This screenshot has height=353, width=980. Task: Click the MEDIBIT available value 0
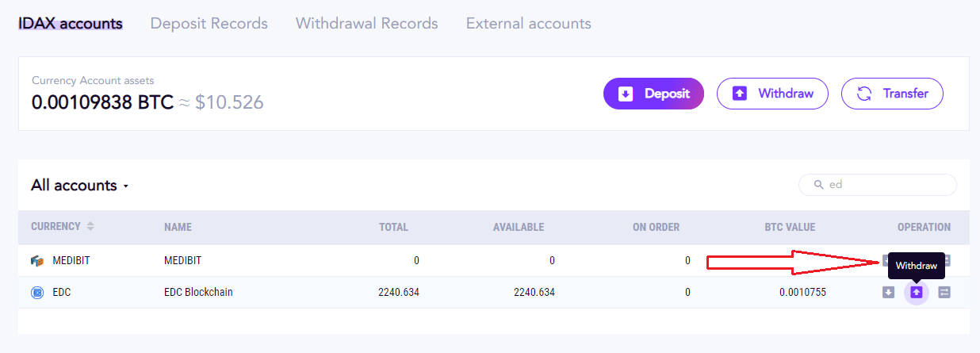tap(552, 260)
